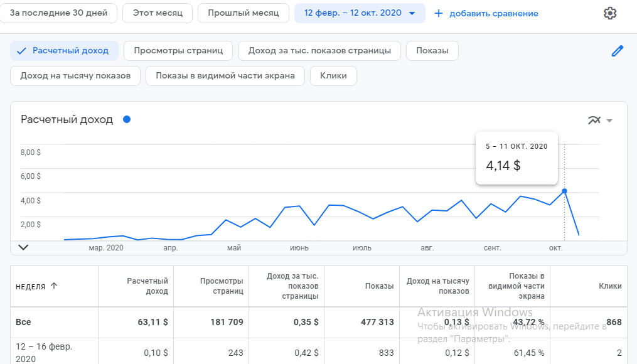Click the pencil edit metrics icon
The image size is (637, 364).
618,51
